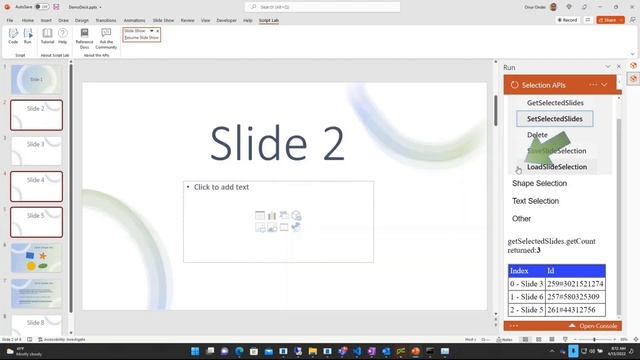Start slide show from status bar icon
Image resolution: width=640 pixels, height=360 pixels.
pyautogui.click(x=565, y=339)
